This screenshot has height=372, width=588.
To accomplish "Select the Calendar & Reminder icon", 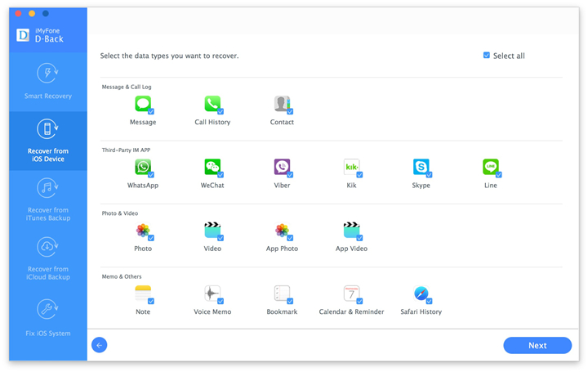I will pos(351,294).
